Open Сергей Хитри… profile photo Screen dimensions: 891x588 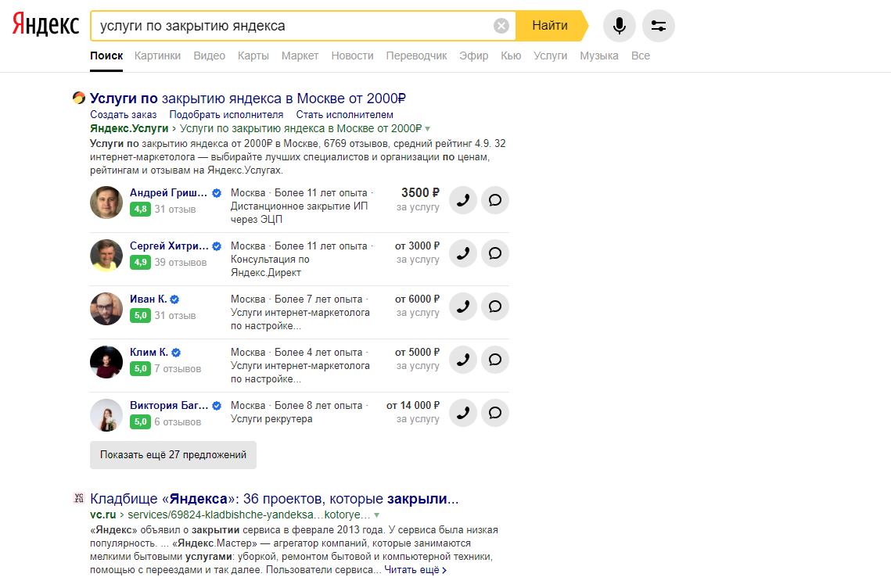(x=106, y=256)
